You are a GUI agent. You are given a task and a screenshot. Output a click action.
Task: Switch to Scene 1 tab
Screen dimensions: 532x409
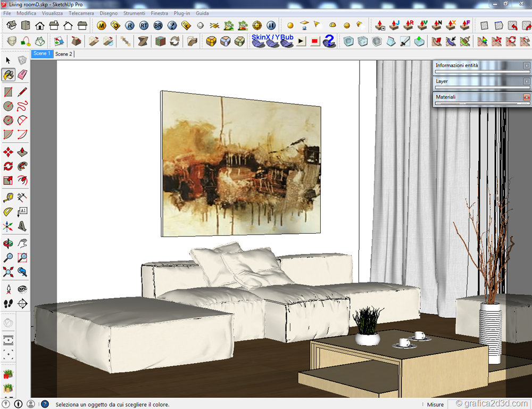tap(42, 54)
